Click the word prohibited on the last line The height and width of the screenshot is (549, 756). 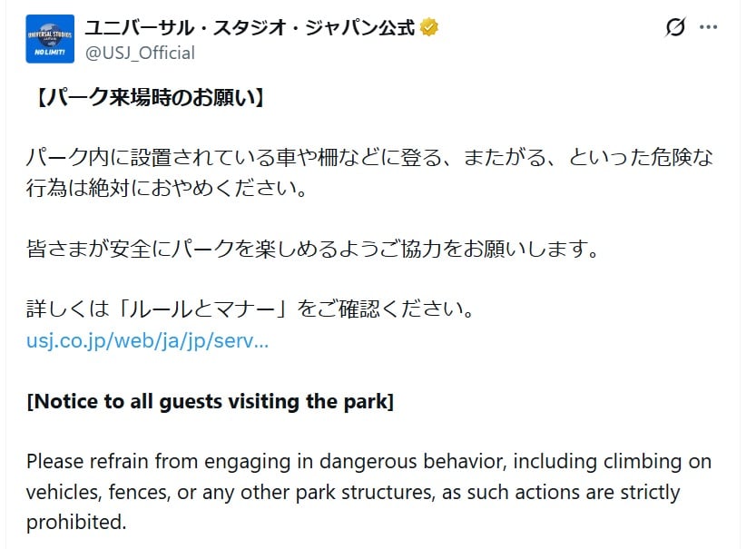[76, 523]
